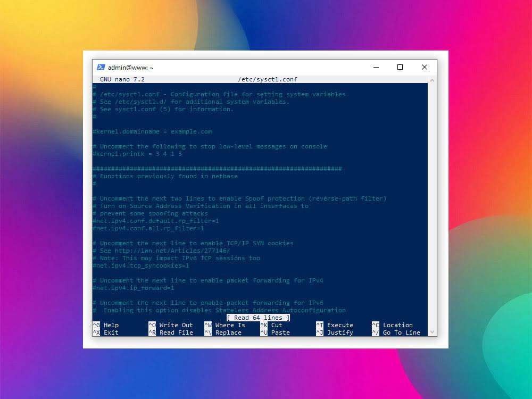
Task: Click the ^X Exit shortcut
Action: 106,332
